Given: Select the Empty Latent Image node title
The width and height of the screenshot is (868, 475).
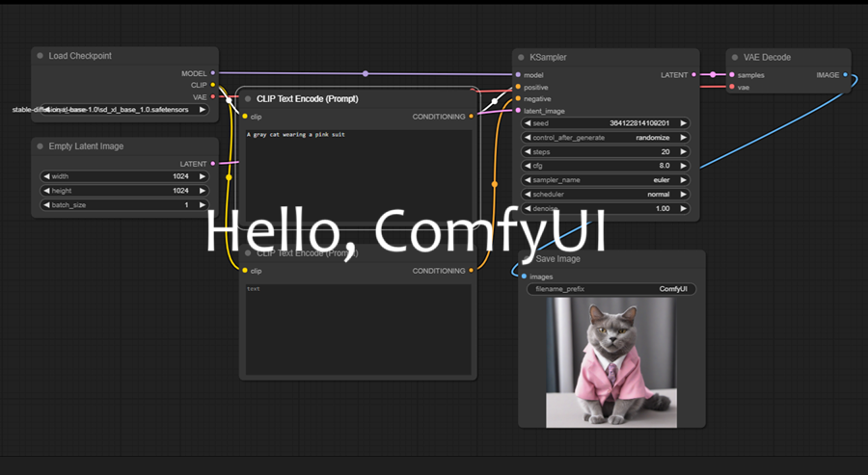Looking at the screenshot, I should tap(86, 146).
